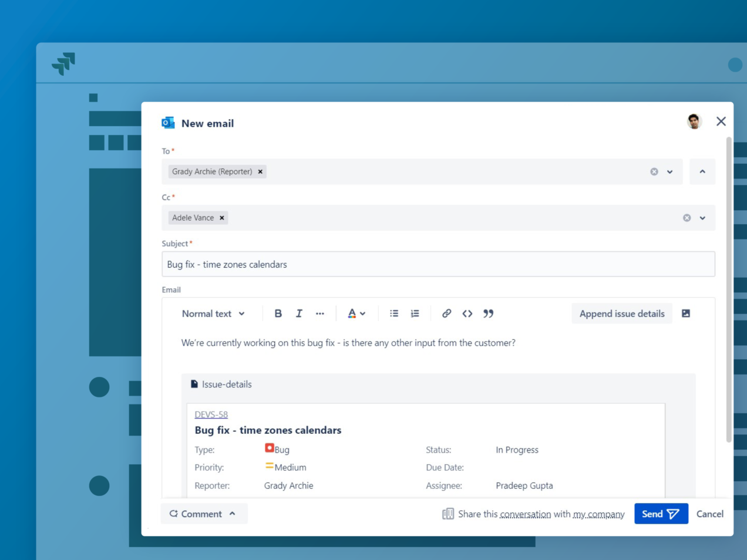Apply bold formatting in the email editor

pos(278,313)
